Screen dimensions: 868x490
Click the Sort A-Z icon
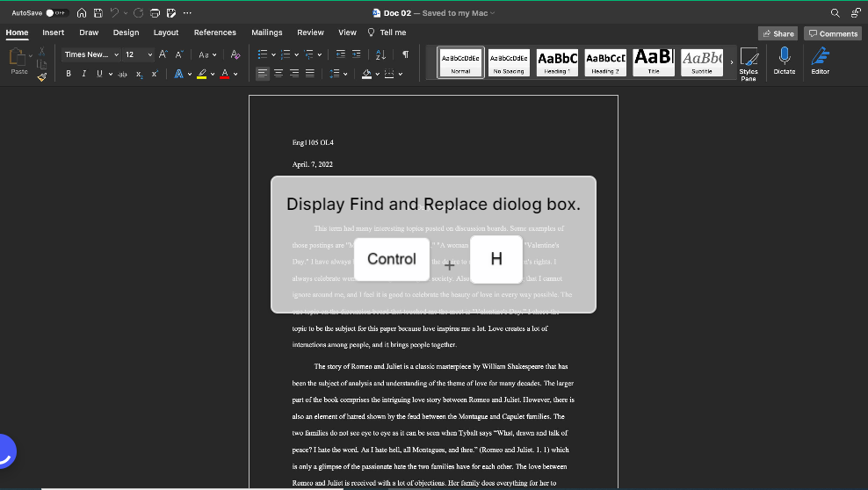click(x=380, y=54)
